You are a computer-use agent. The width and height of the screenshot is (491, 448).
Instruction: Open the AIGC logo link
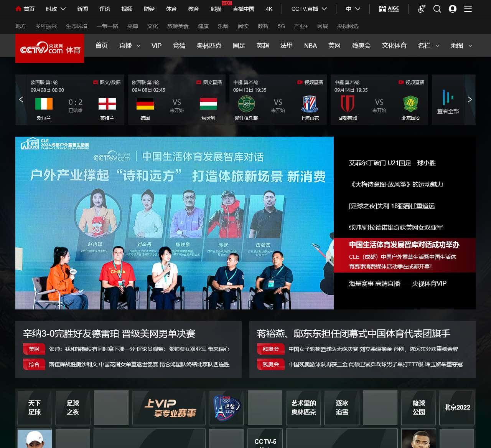tap(389, 8)
